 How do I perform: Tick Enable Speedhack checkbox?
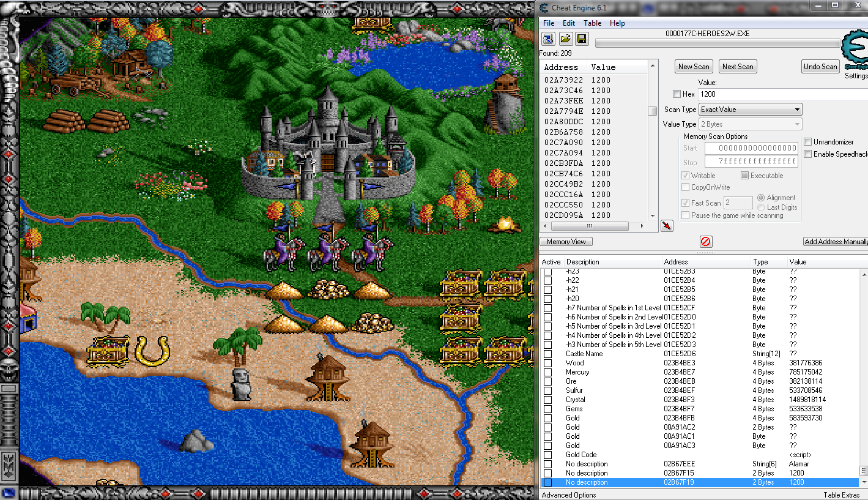coord(807,154)
